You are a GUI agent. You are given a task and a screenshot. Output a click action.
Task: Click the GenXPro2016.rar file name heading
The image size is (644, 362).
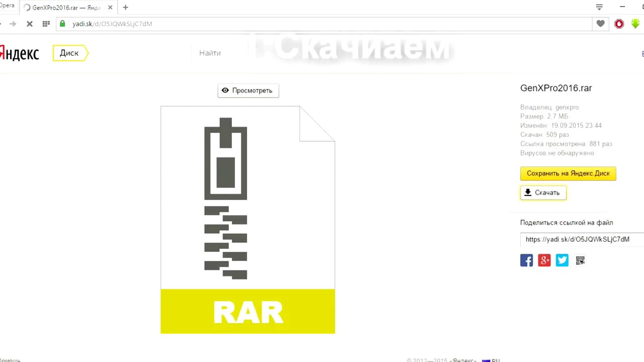coord(556,88)
